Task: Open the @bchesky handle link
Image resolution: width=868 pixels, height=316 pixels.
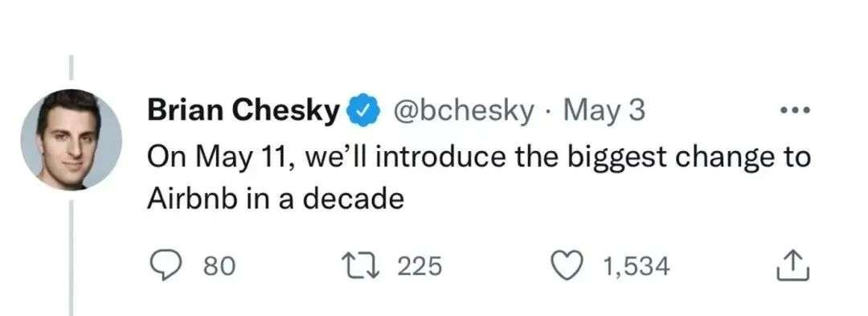Action: (462, 112)
